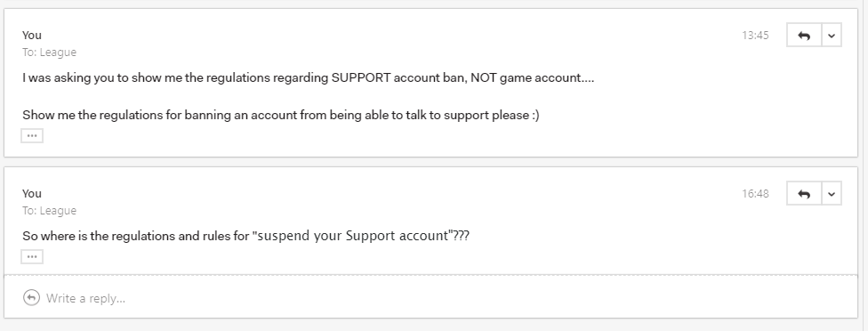Reply to the 13:45 message using arrow icon

pos(804,36)
